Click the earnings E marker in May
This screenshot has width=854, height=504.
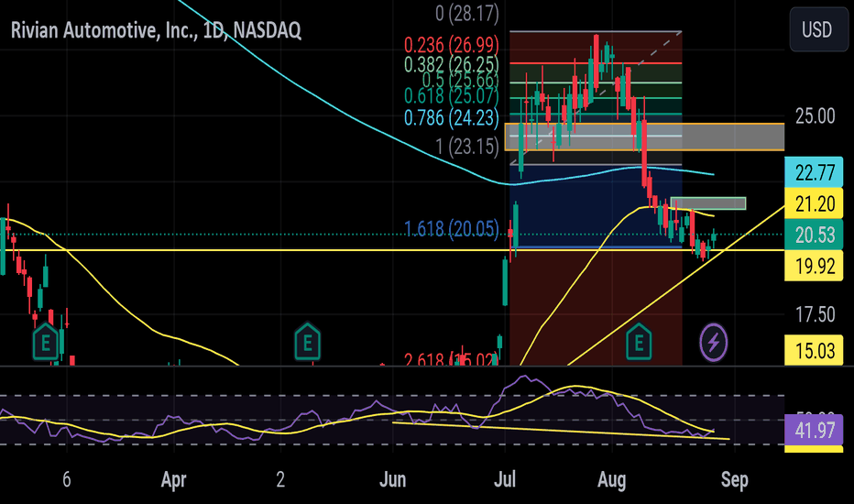(x=307, y=342)
